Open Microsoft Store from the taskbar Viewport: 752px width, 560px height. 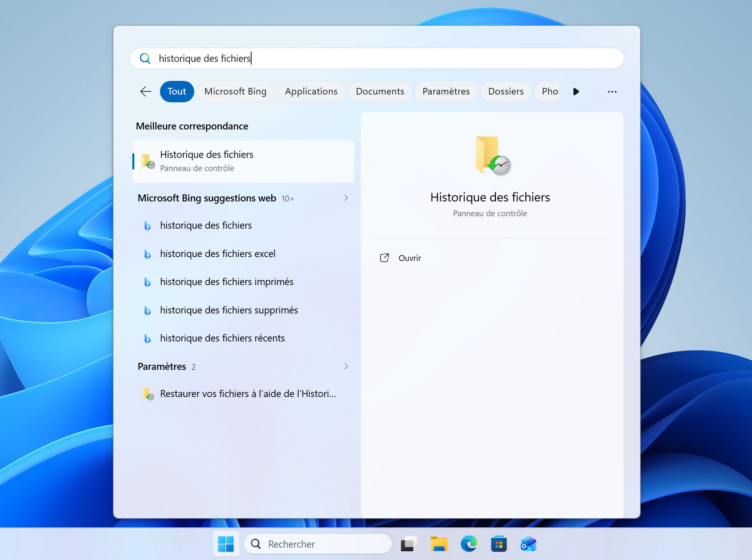[x=499, y=544]
